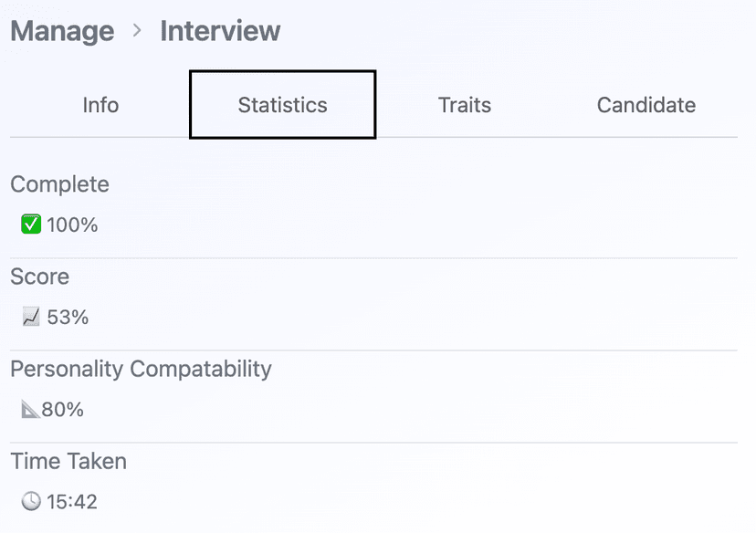Viewport: 756px width, 533px height.
Task: Open the score graph icon showing 53%
Action: point(30,317)
